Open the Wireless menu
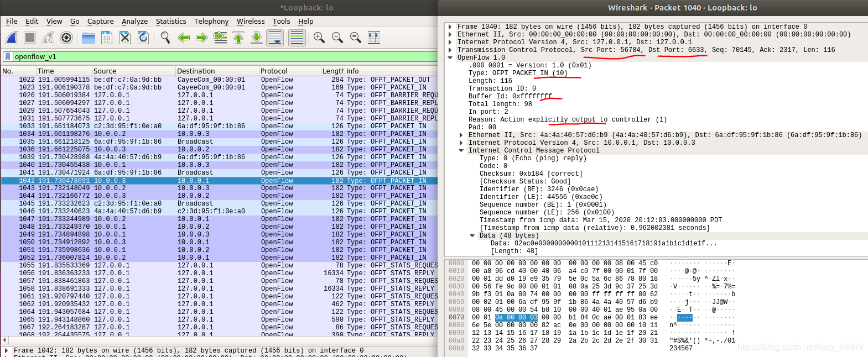The image size is (868, 357). pos(251,22)
